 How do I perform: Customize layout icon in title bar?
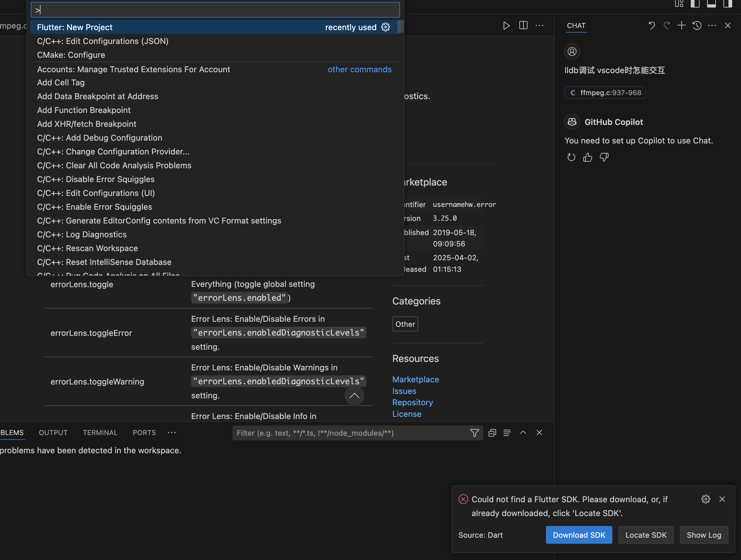[x=679, y=4]
